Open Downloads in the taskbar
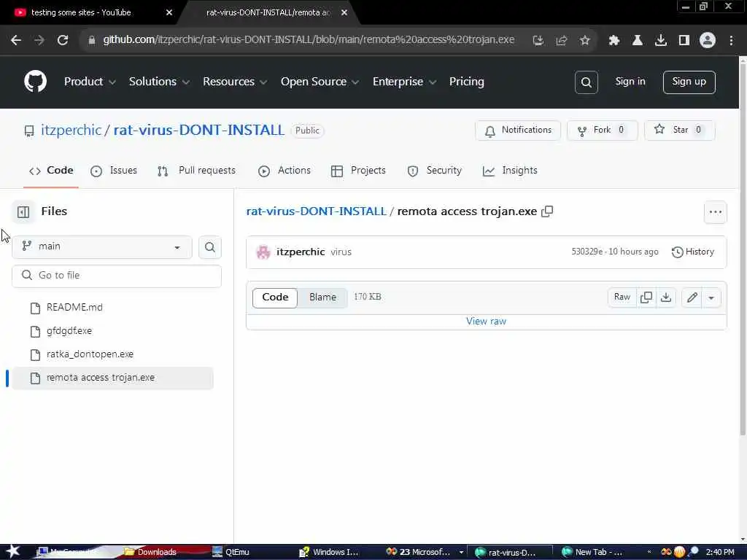This screenshot has height=560, width=747. click(157, 552)
